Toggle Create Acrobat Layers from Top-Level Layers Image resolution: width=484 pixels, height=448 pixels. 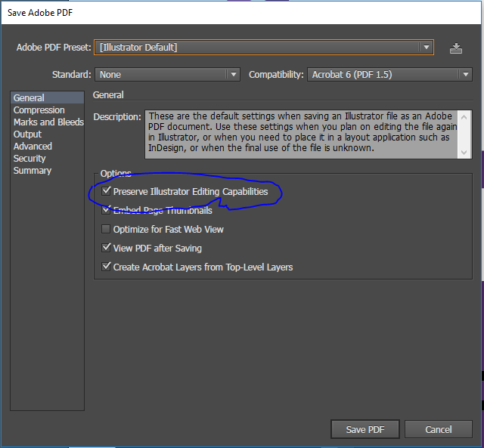click(x=106, y=267)
